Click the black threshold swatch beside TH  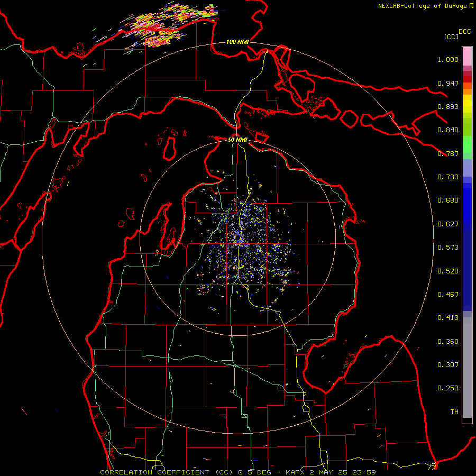coord(467,420)
